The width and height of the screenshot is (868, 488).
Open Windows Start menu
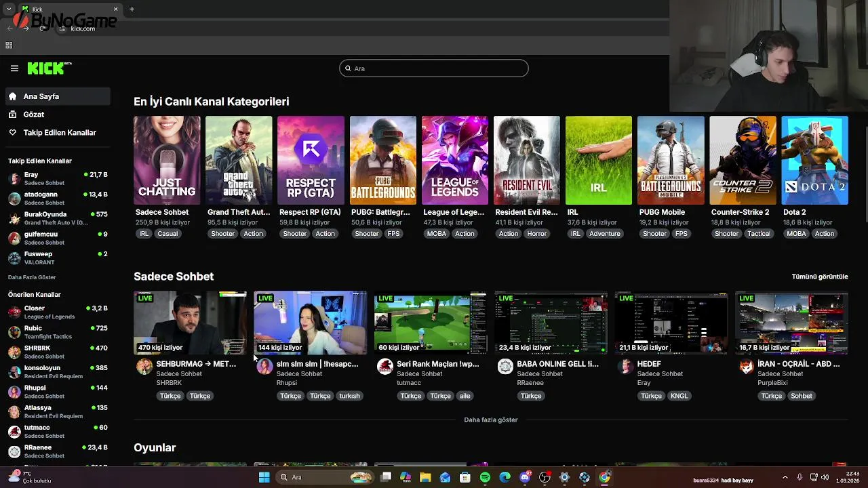tap(264, 477)
